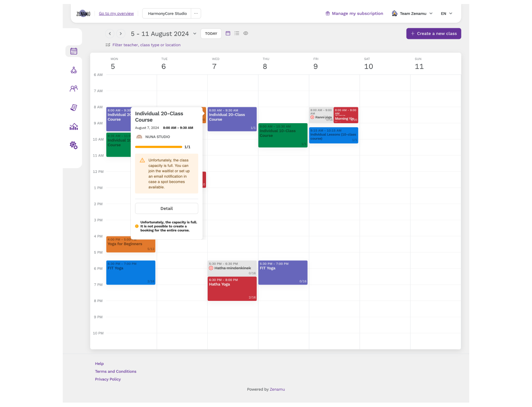Viewport: 532px width, 407px height.
Task: Open the calendar icon in the sidebar
Action: coord(74,51)
